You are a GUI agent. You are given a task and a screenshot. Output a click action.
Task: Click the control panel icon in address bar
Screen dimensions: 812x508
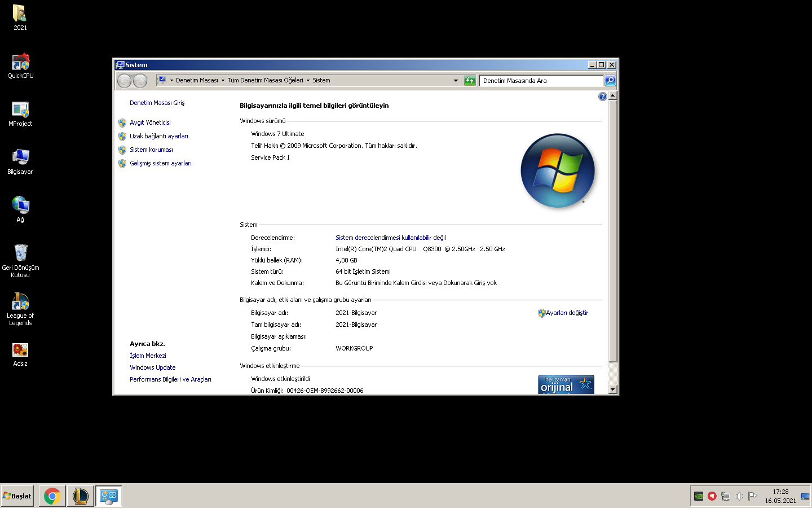tap(161, 80)
